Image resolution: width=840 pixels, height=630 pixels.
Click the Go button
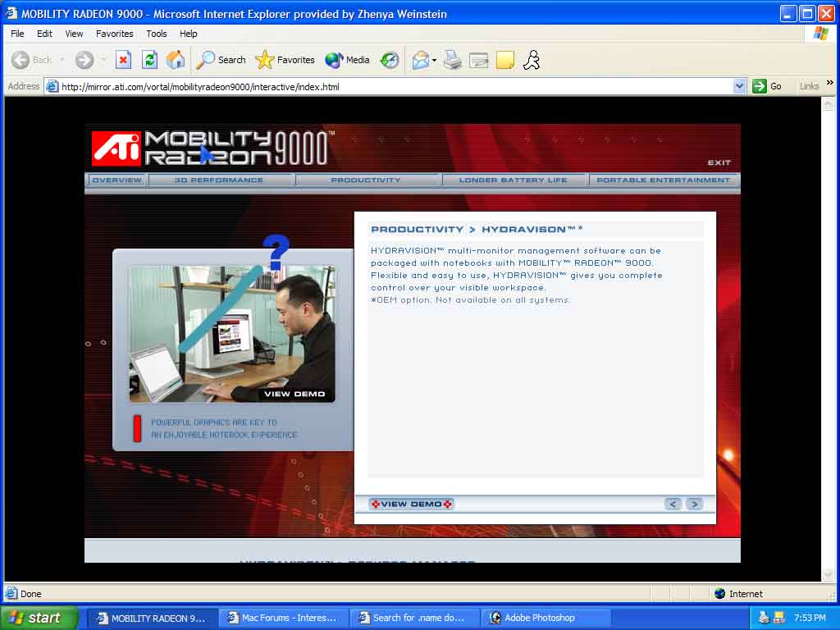click(767, 85)
